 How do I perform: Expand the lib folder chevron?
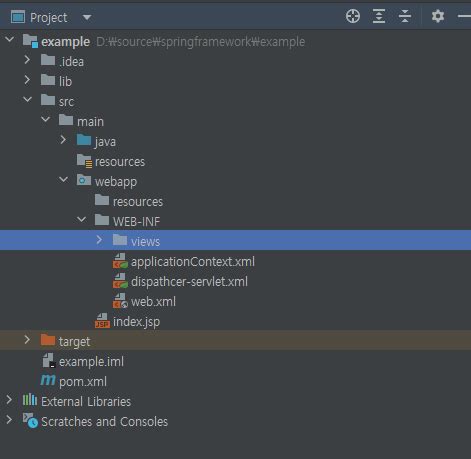point(27,80)
